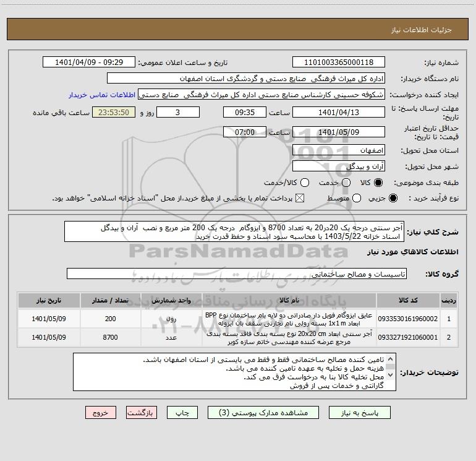Screen dimensions: 476x461
Task: Click the جزئیات اطلاعات نیاز header title
Action: click(x=422, y=30)
